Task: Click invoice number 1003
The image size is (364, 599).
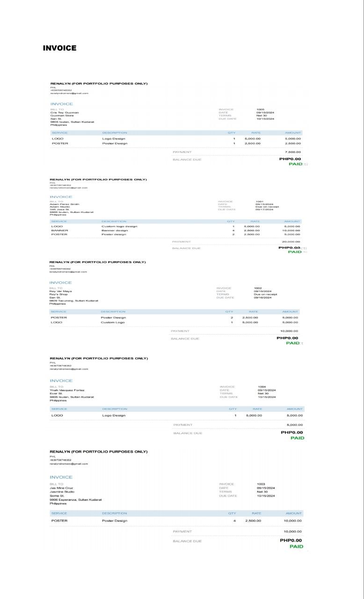Action: 261,484
